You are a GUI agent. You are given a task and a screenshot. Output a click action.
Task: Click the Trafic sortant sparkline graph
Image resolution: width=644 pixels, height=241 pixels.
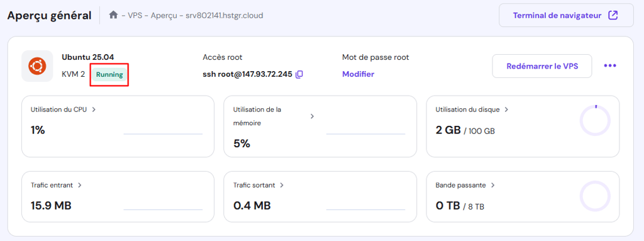[365, 210]
